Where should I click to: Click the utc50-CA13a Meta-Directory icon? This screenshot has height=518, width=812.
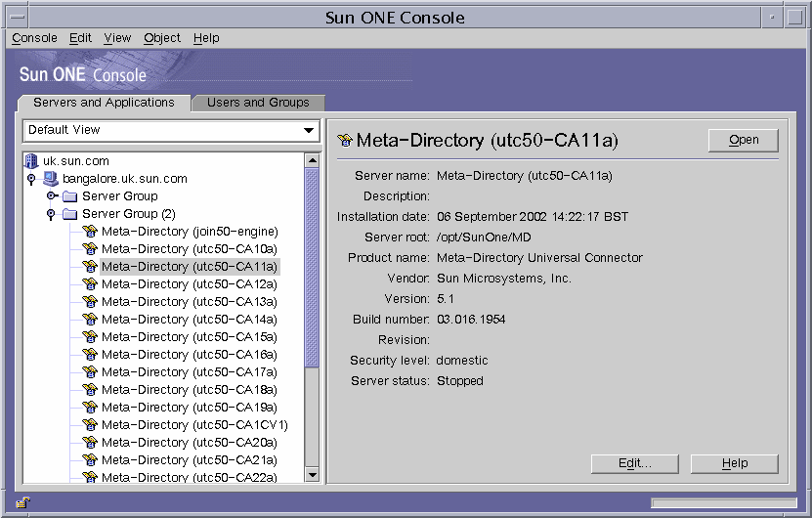click(90, 301)
